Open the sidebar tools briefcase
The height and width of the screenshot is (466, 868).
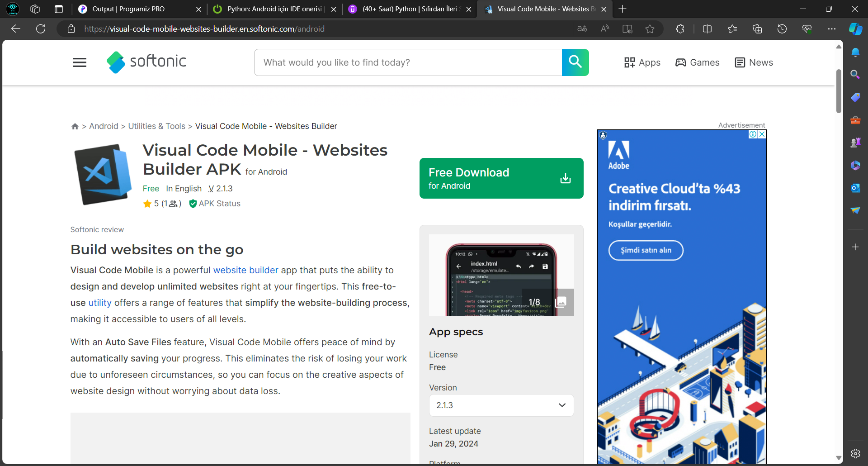855,120
